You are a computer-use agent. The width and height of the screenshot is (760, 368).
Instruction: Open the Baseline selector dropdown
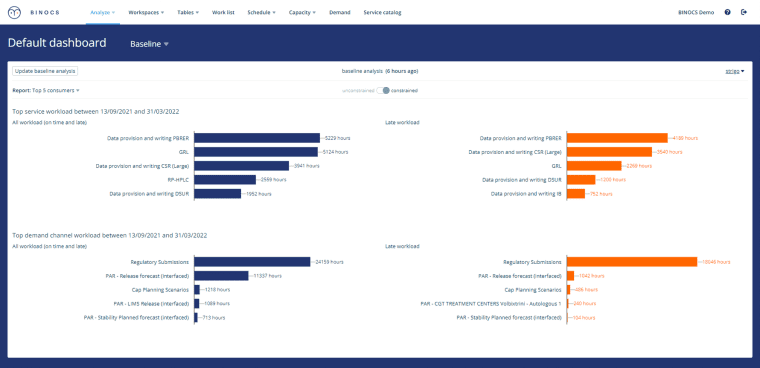149,44
